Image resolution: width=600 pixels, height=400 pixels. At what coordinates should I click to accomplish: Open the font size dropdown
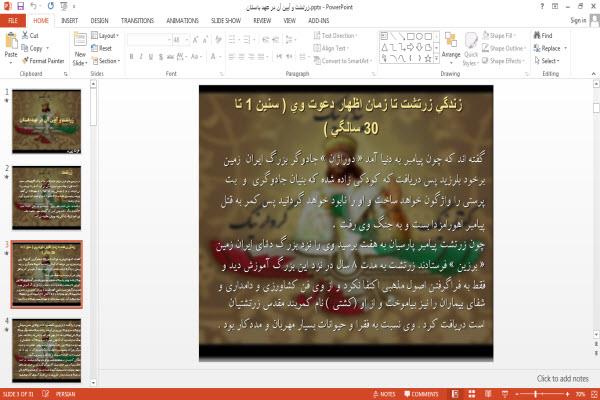pos(187,40)
